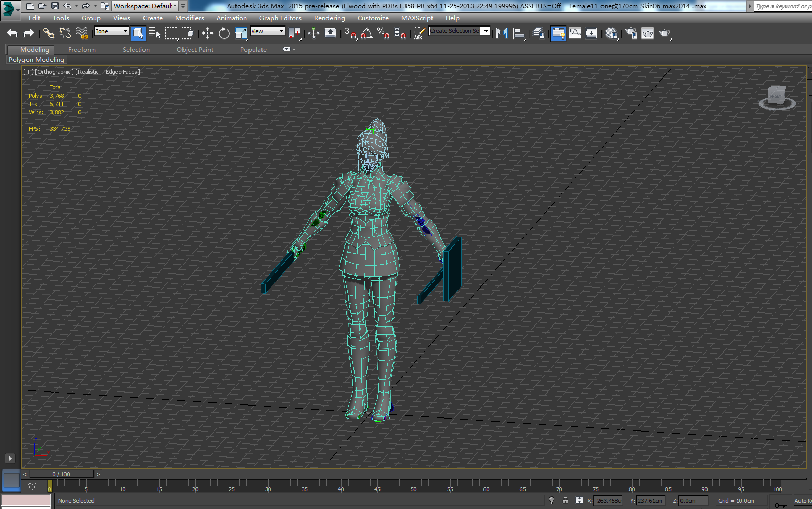812x509 pixels.
Task: Step time slider forward with right arrow
Action: click(98, 474)
